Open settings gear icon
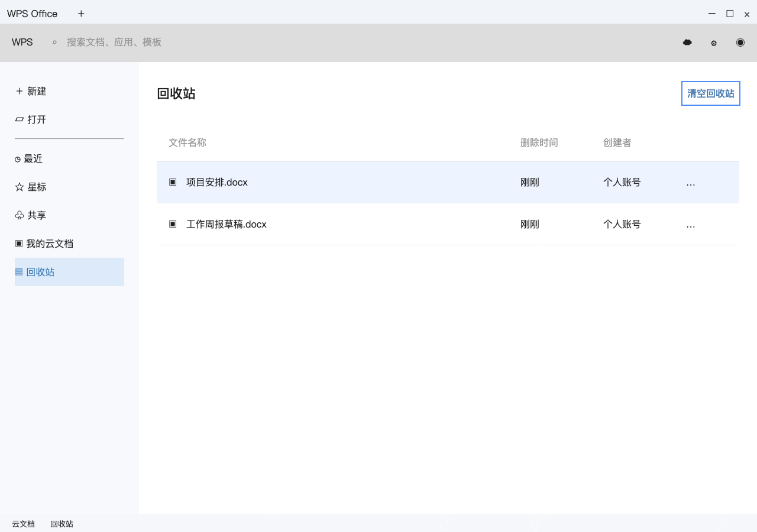 pyautogui.click(x=714, y=43)
